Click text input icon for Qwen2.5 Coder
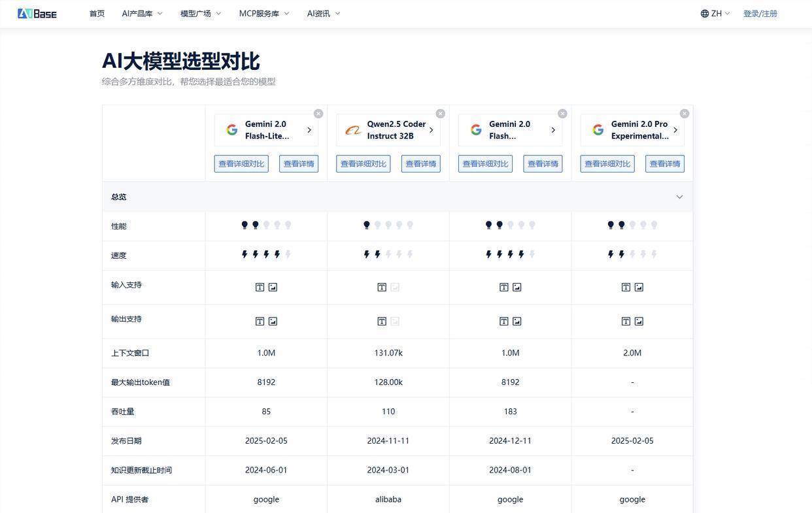This screenshot has height=513, width=812. 382,287
